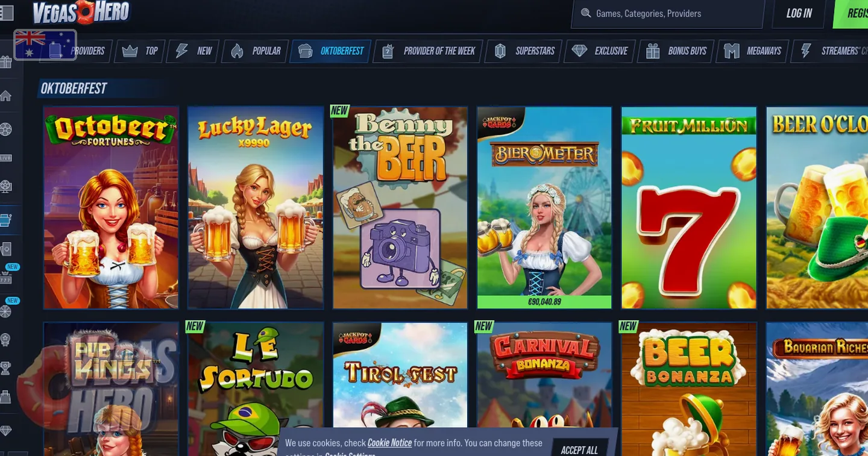Open the hamburger menu in the header

6,13
